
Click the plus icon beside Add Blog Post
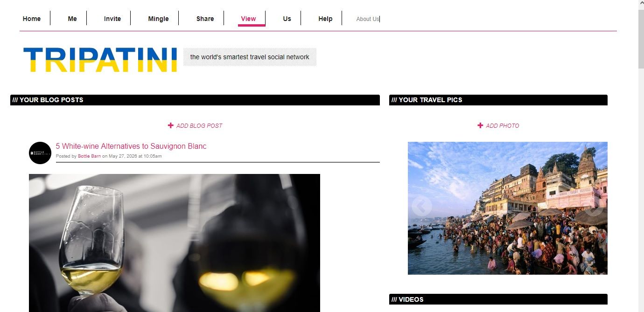coord(171,125)
